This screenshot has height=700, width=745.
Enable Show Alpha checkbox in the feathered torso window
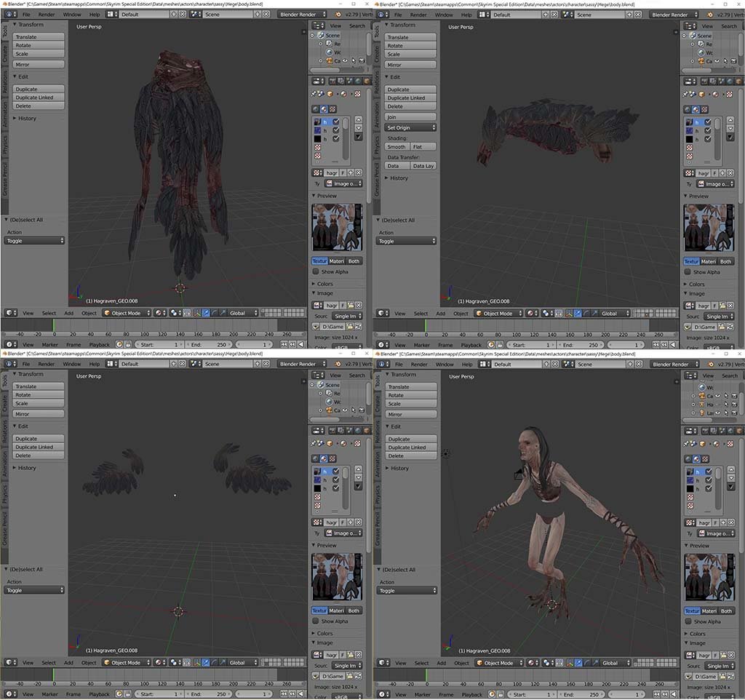click(316, 271)
